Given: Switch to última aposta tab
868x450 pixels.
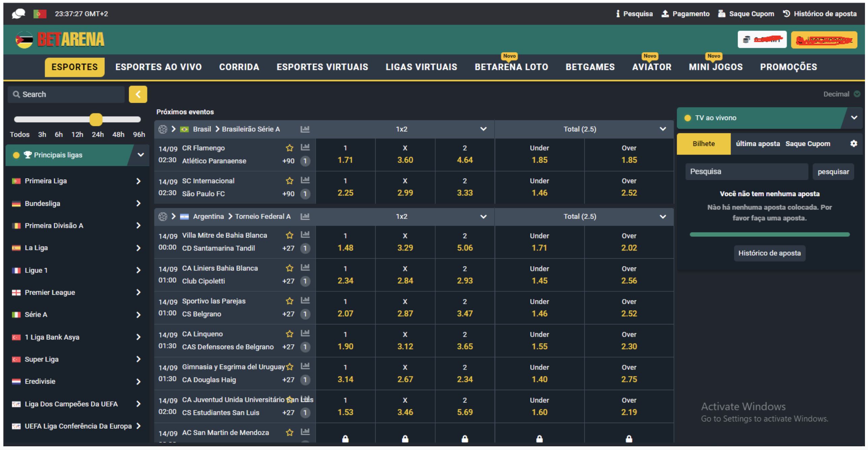Looking at the screenshot, I should (758, 144).
